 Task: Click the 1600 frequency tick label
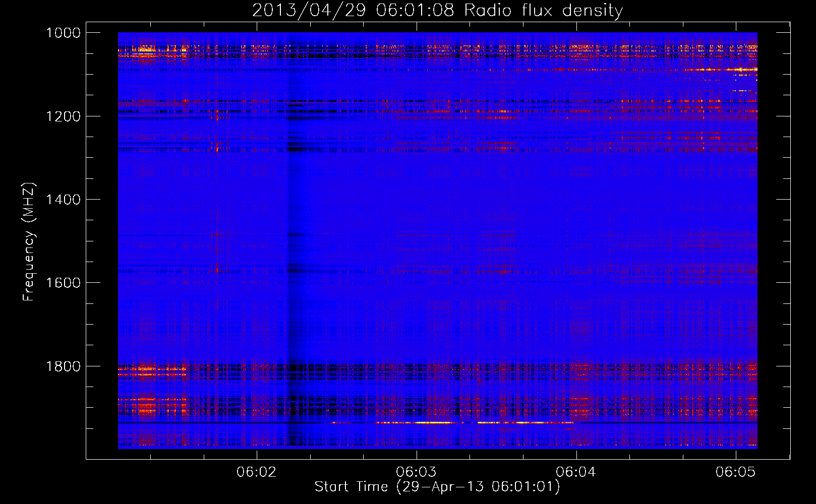64,283
